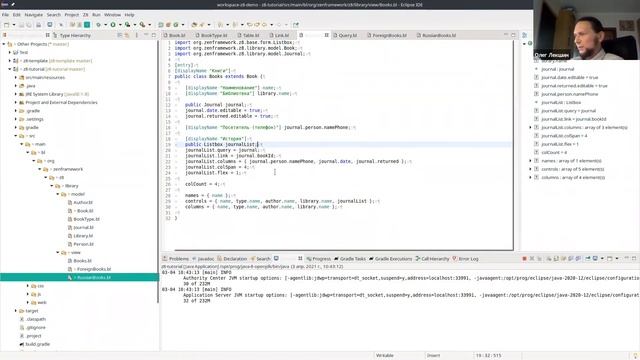The image size is (640, 360).
Task: Open the File menu
Action: coord(5,15)
